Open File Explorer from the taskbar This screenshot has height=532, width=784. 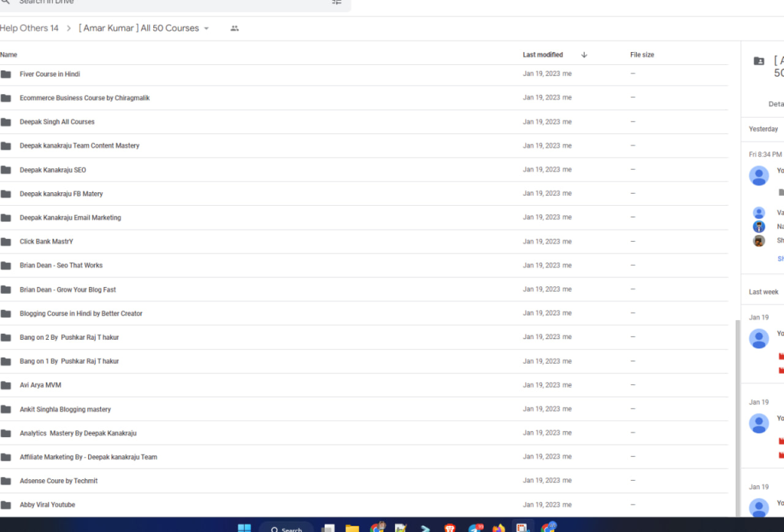(352, 528)
